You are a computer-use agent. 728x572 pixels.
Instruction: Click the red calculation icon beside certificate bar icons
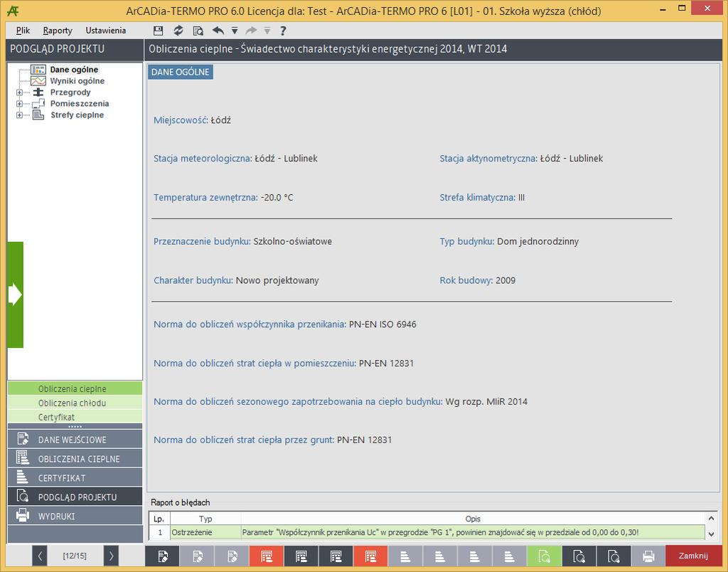point(370,556)
